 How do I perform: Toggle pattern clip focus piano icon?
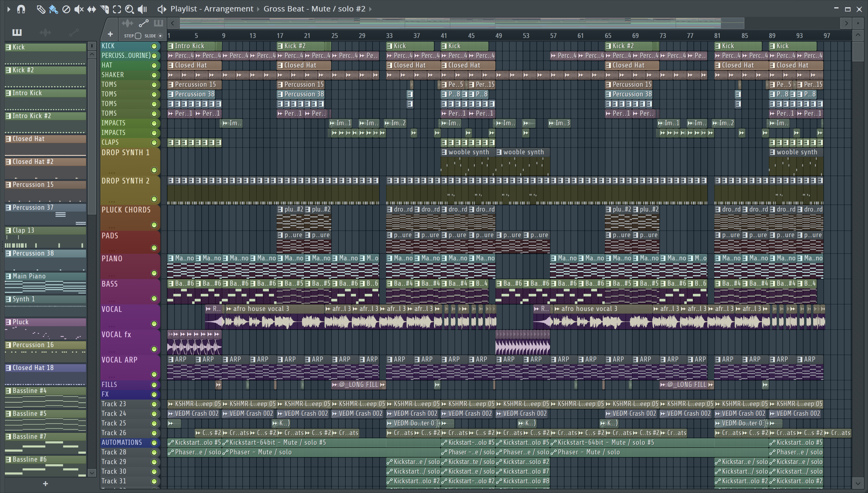click(x=159, y=24)
